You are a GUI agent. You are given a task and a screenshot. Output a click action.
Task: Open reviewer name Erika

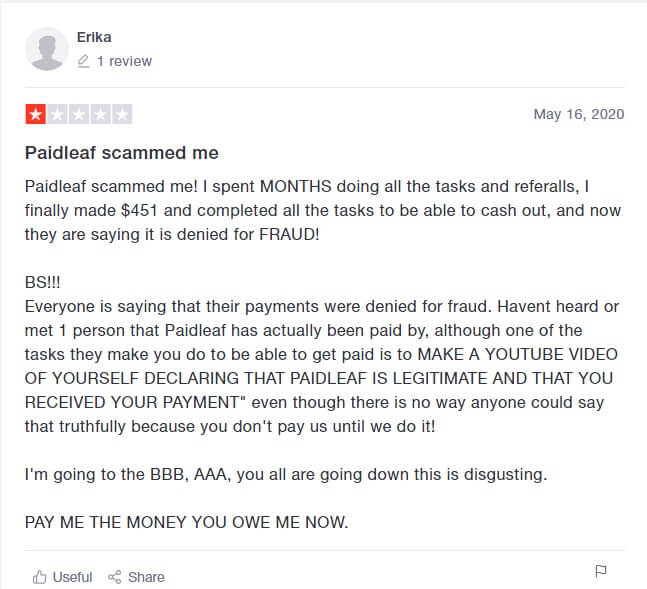(x=94, y=37)
